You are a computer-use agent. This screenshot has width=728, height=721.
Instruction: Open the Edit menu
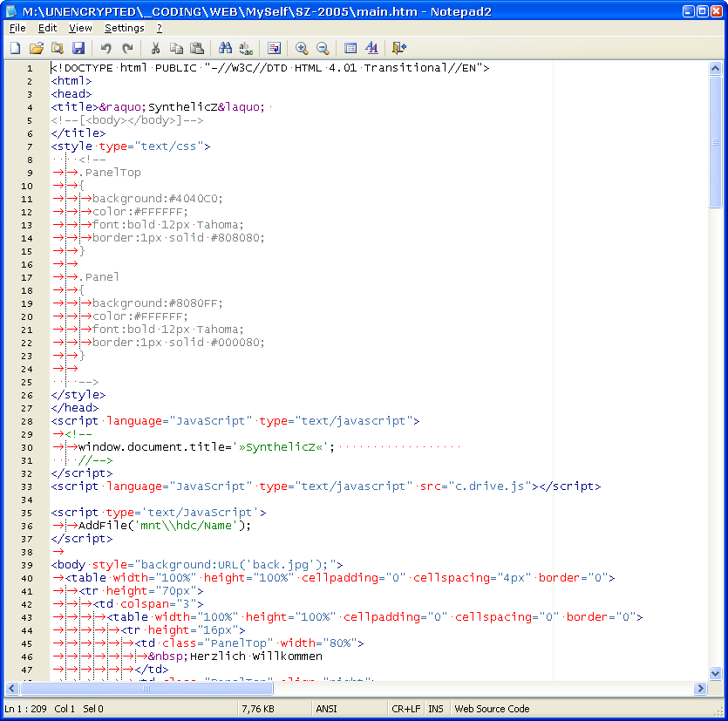(x=47, y=28)
